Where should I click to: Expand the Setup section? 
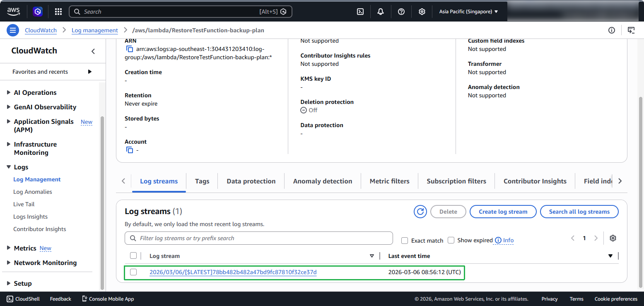pos(9,283)
